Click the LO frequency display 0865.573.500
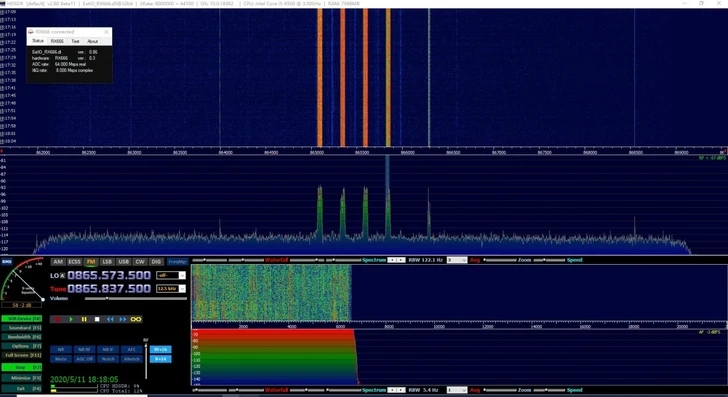 109,275
